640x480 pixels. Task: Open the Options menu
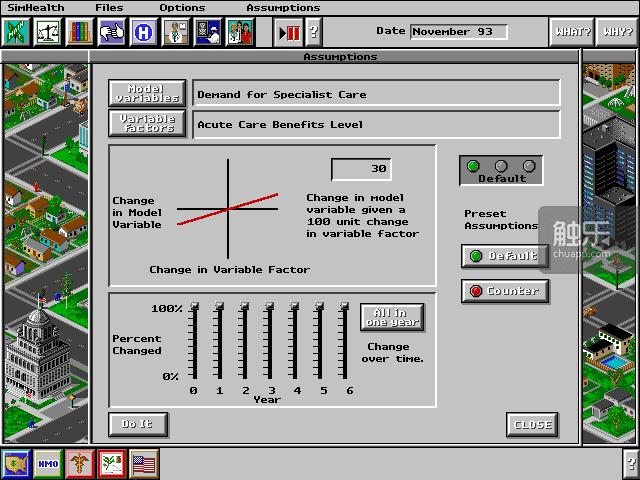(182, 8)
